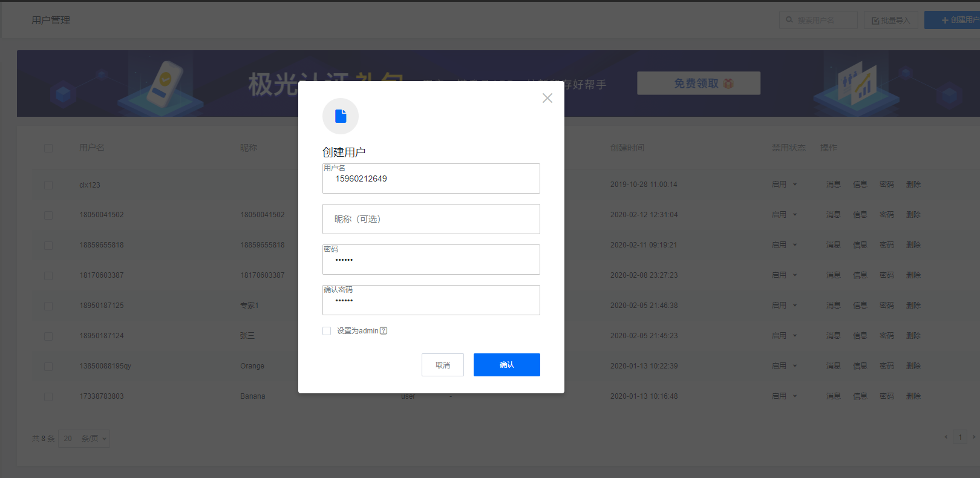The image size is (980, 478).
Task: Click the search magnifier icon in header
Action: [x=789, y=20]
